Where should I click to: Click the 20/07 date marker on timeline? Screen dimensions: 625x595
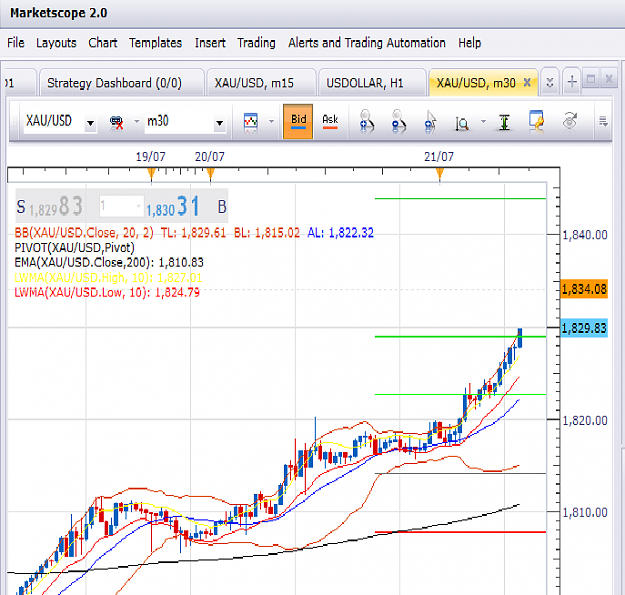210,174
